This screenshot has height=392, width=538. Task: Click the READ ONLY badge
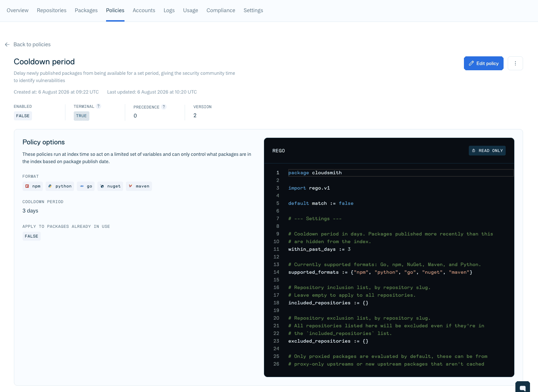[487, 151]
